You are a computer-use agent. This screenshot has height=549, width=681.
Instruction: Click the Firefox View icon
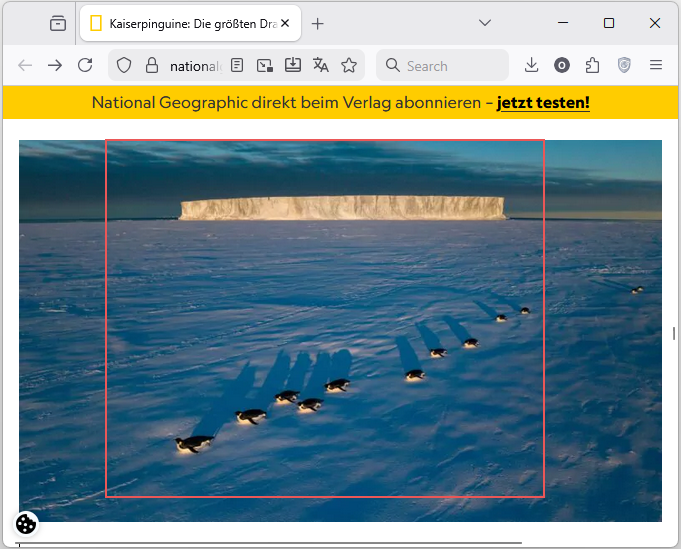pyautogui.click(x=58, y=23)
